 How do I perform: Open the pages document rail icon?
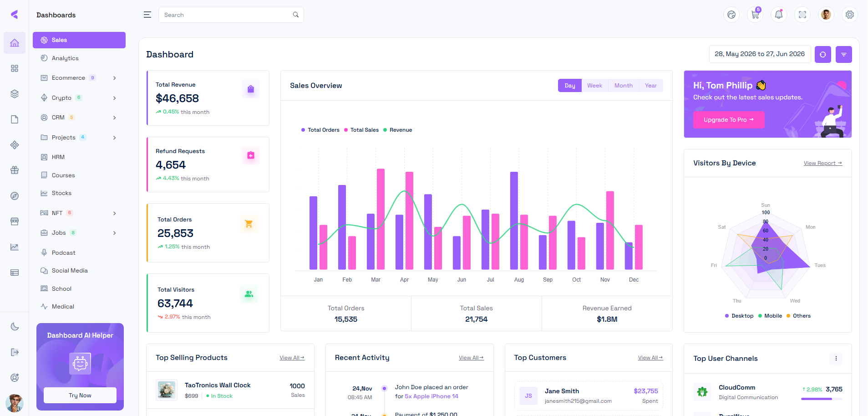(15, 119)
